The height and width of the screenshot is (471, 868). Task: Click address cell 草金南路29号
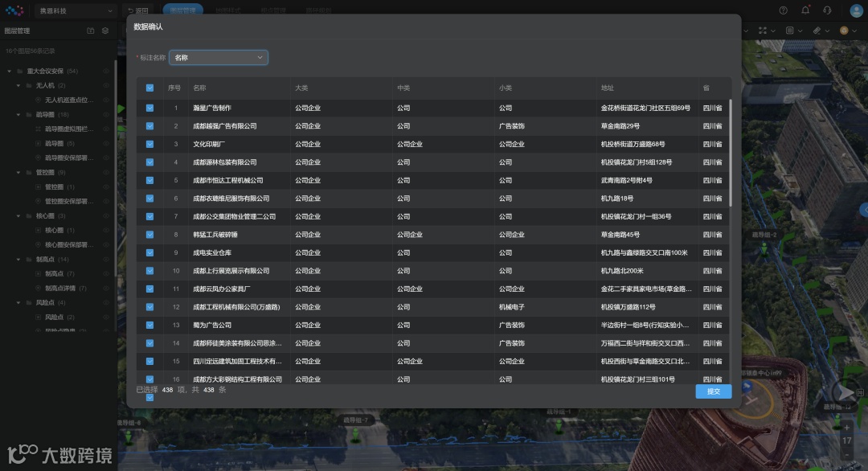[x=620, y=126]
